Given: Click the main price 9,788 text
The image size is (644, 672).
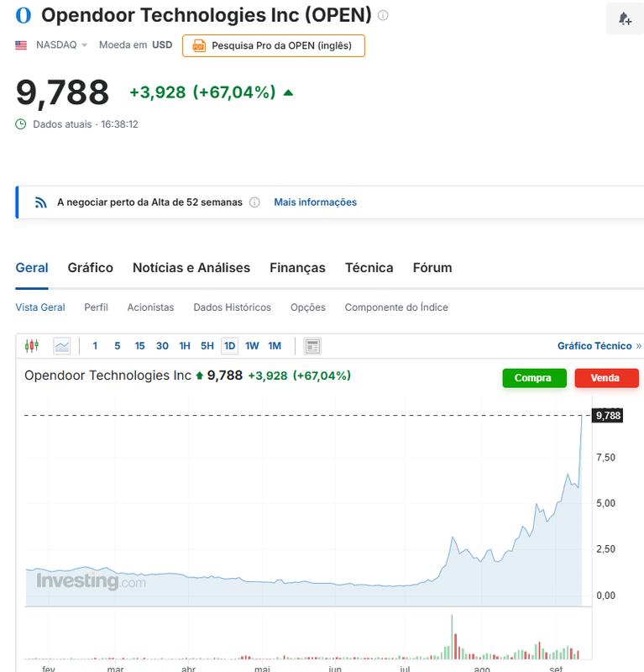Looking at the screenshot, I should tap(63, 92).
